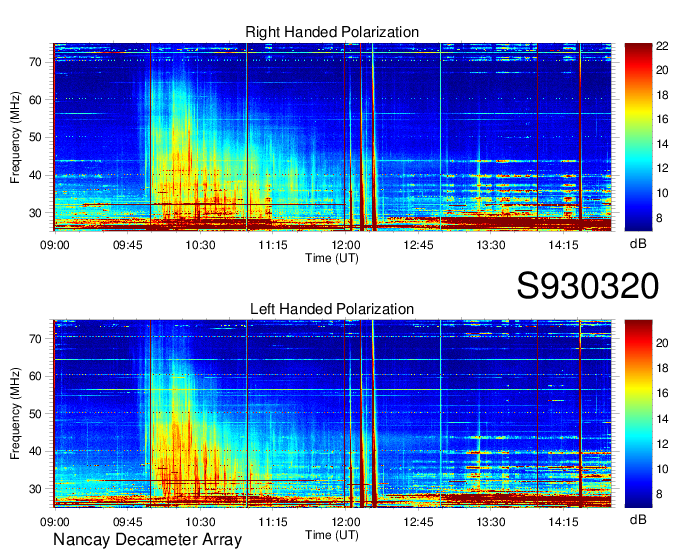Click 13:30 time tick under Right Handed plot
This screenshot has height=552, width=680.
[x=491, y=245]
